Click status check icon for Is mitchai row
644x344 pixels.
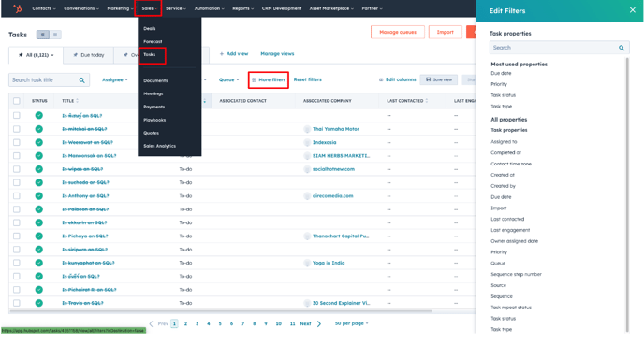39,129
